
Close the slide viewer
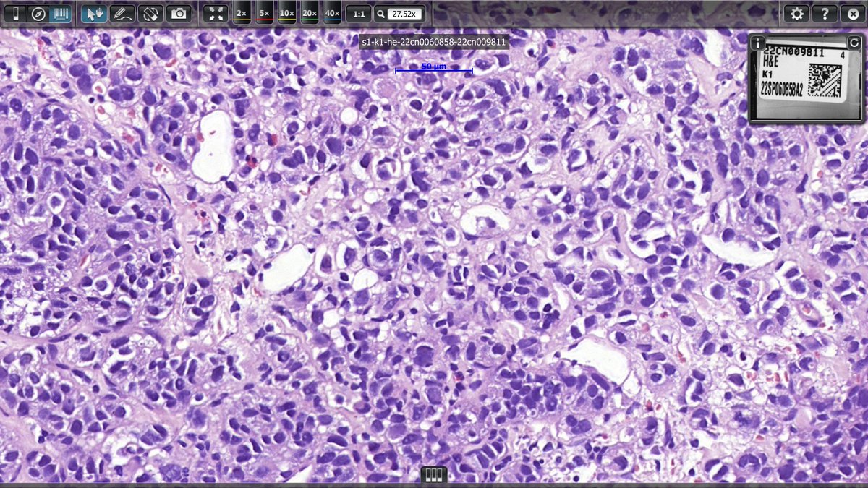coord(852,14)
